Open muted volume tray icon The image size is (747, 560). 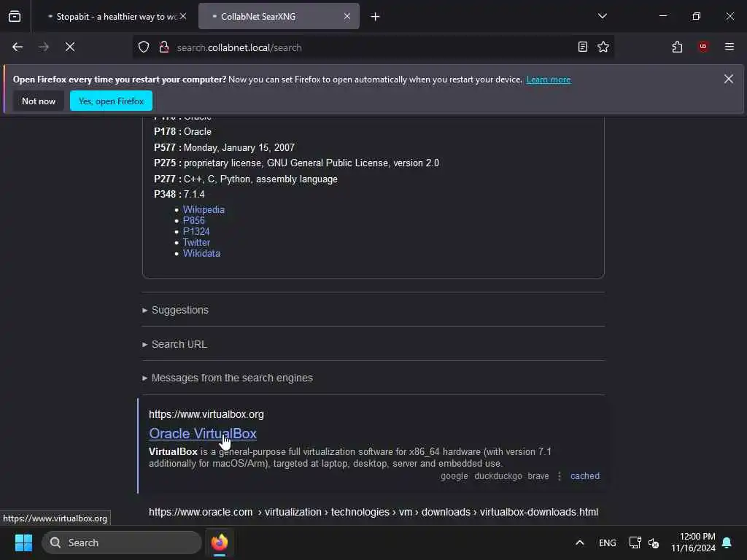[x=654, y=542]
